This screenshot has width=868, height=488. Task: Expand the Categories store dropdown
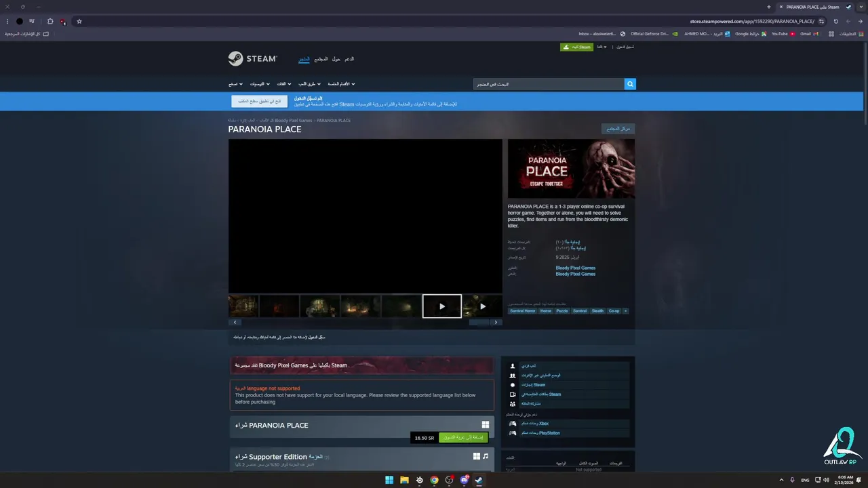point(283,84)
